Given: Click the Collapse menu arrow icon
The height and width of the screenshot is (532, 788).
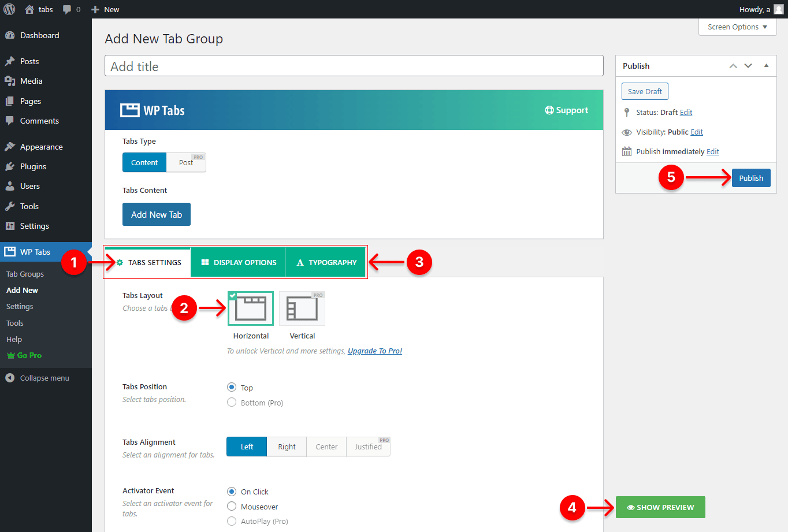Looking at the screenshot, I should [10, 378].
